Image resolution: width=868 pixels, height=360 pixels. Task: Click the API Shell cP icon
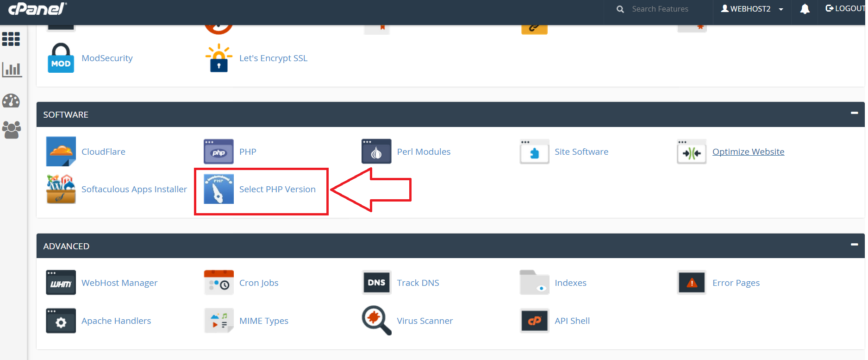point(534,321)
